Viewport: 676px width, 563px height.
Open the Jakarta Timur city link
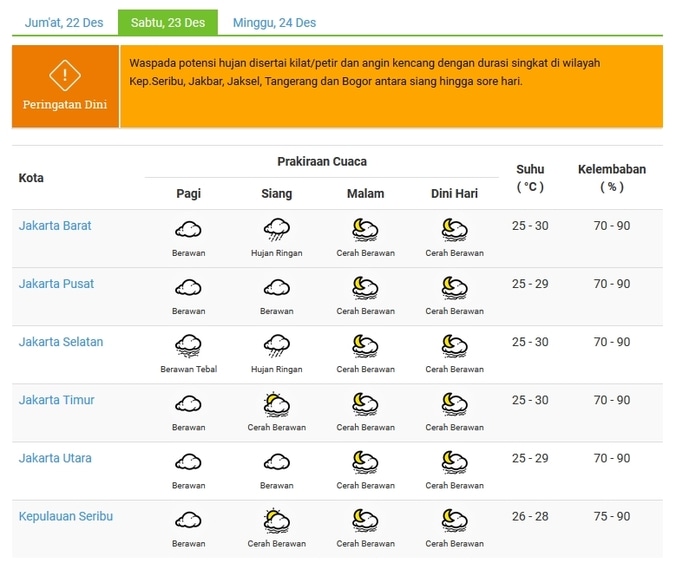pos(56,400)
